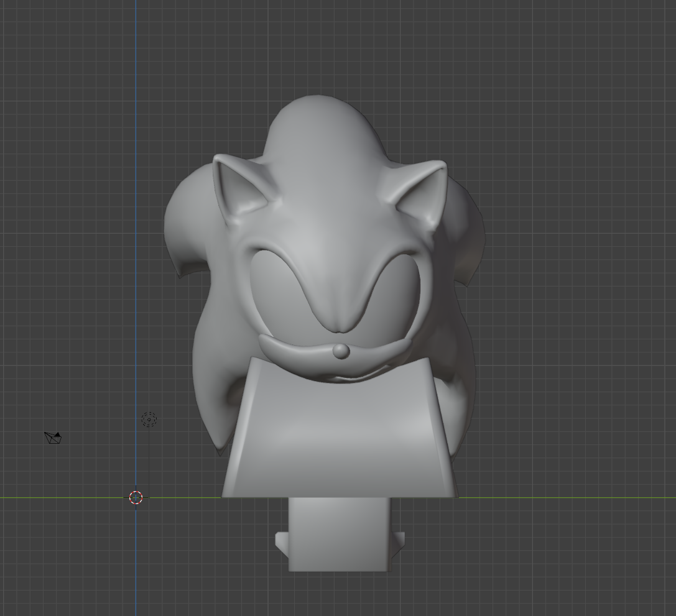The height and width of the screenshot is (616, 676).
Task: Select the point light object
Action: pos(149,419)
